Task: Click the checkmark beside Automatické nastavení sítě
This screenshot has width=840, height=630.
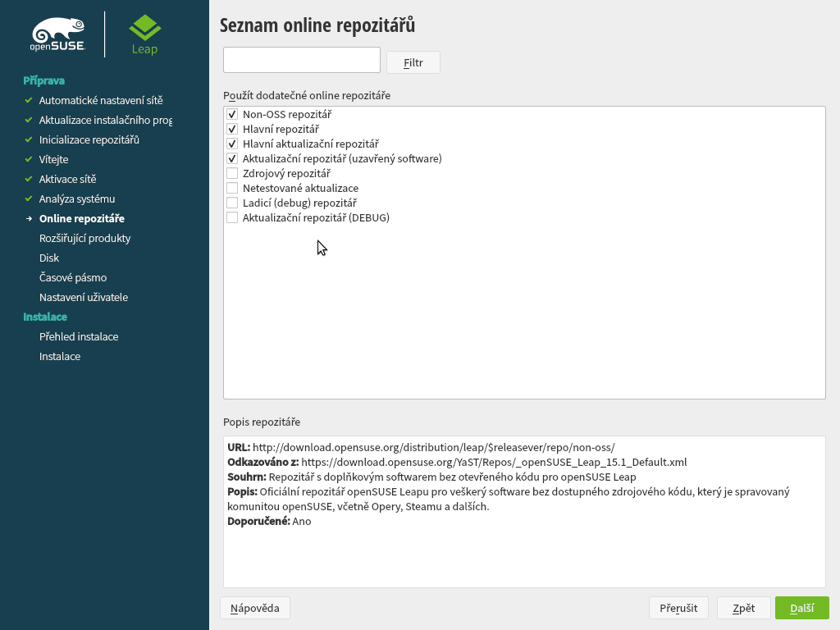Action: pos(29,100)
